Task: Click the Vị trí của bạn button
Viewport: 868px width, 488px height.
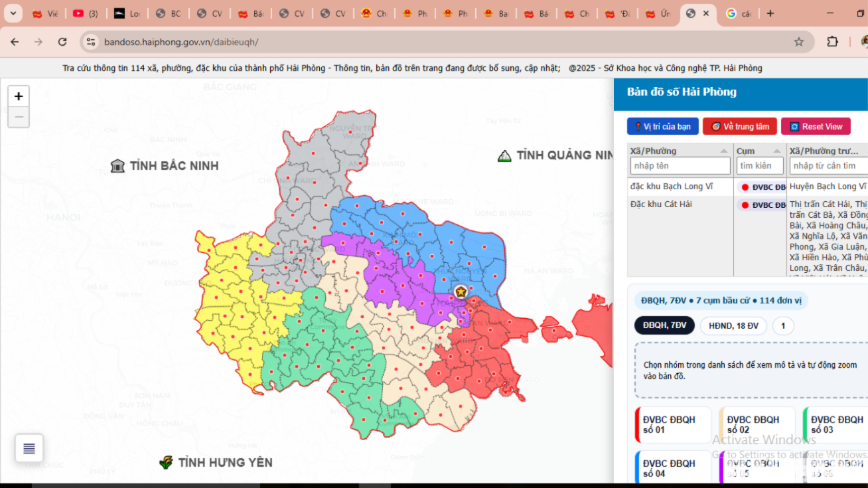Action: pos(662,126)
